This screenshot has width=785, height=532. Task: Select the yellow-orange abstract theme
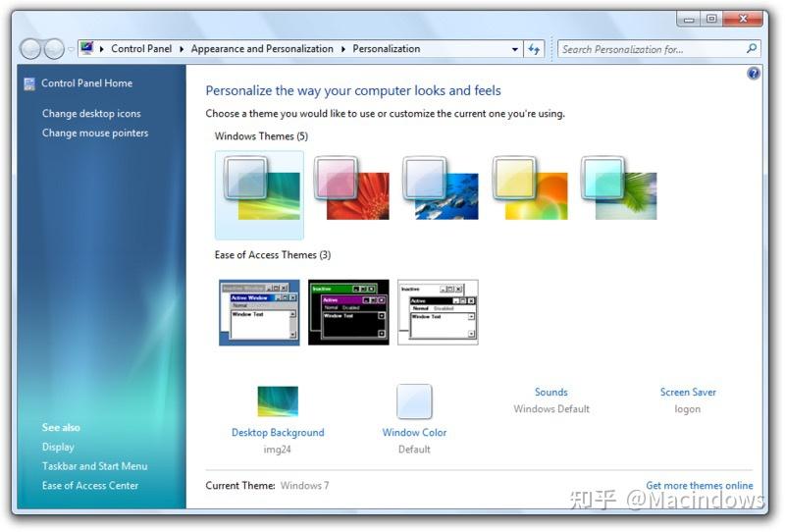tap(530, 188)
